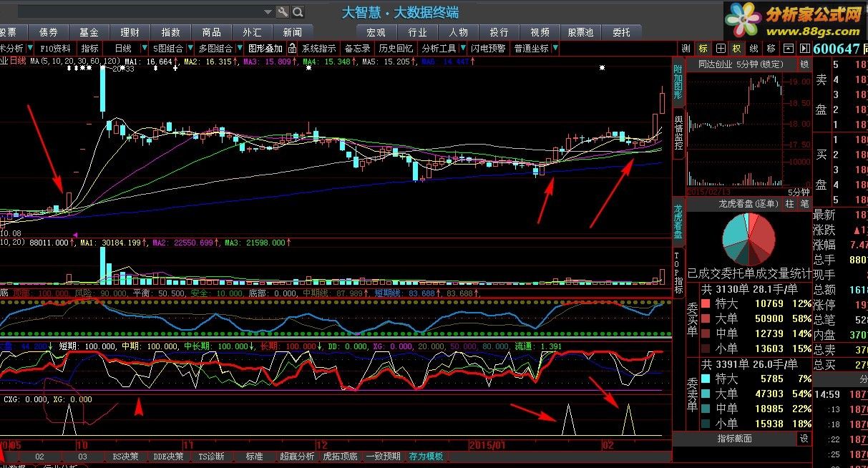Select the DDE决策 bottom tab
The width and height of the screenshot is (868, 468).
(x=168, y=457)
